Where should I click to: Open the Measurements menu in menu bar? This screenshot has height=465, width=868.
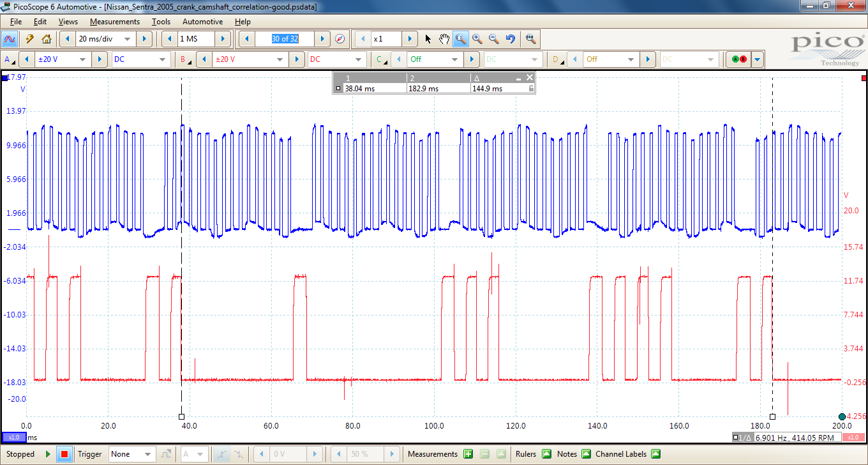pos(114,22)
